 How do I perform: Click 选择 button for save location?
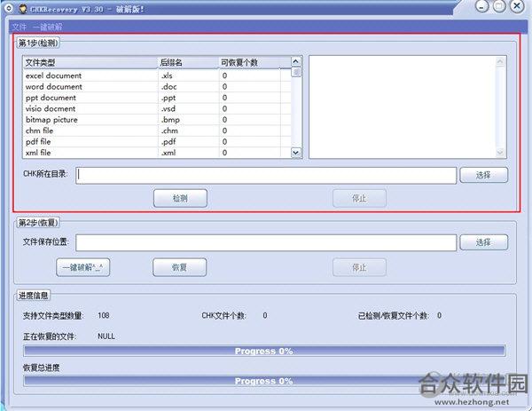click(483, 242)
